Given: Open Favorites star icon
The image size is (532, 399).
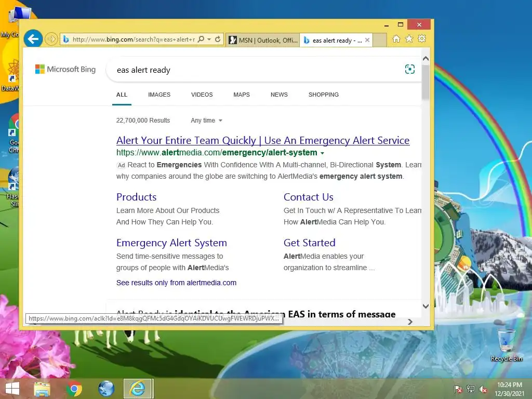Looking at the screenshot, I should [x=409, y=39].
